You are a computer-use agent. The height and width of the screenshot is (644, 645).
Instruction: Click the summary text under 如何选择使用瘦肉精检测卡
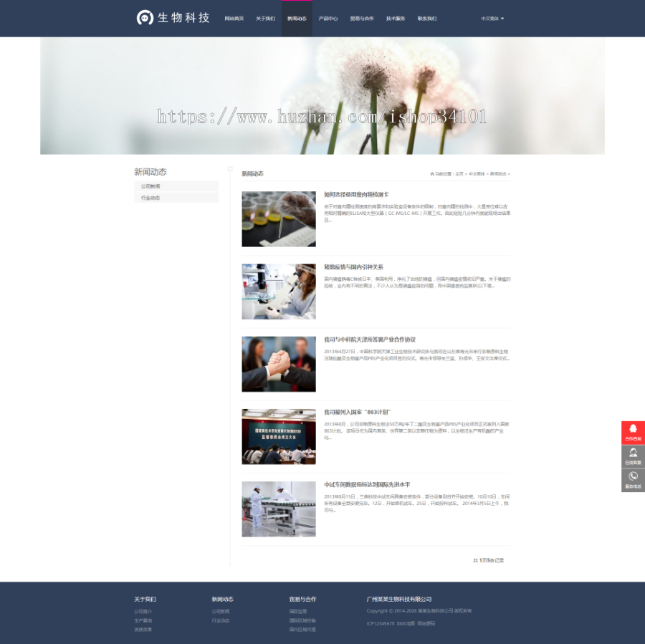point(417,213)
